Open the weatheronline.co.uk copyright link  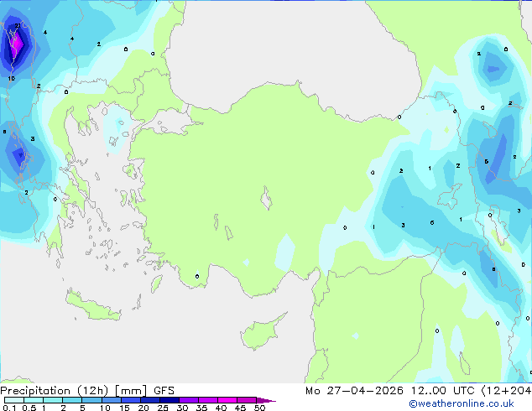[x=461, y=403]
